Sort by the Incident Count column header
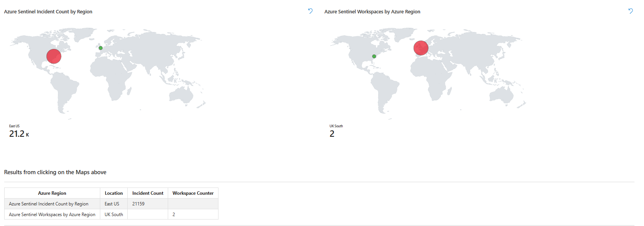644x226 pixels. coord(148,193)
